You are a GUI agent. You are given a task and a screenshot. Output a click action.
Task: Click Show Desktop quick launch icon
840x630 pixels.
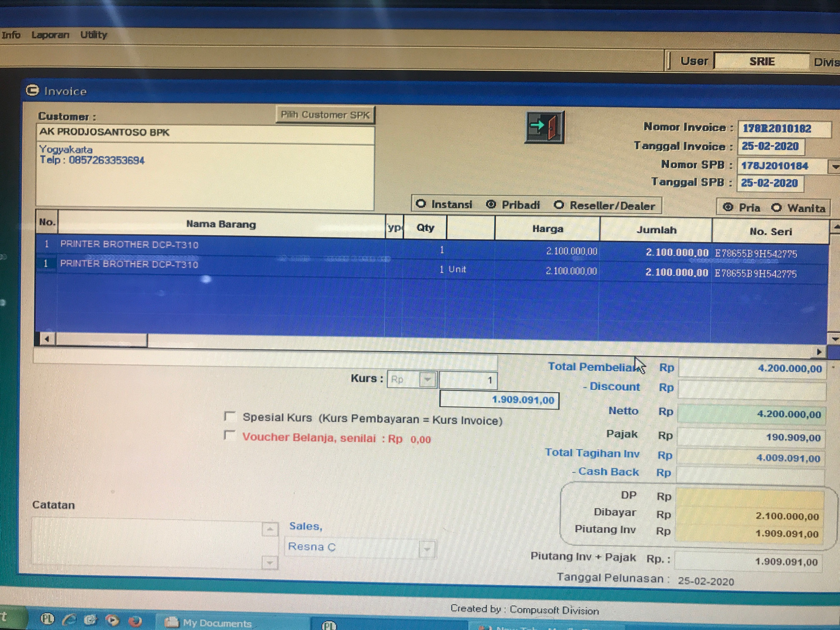(90, 620)
